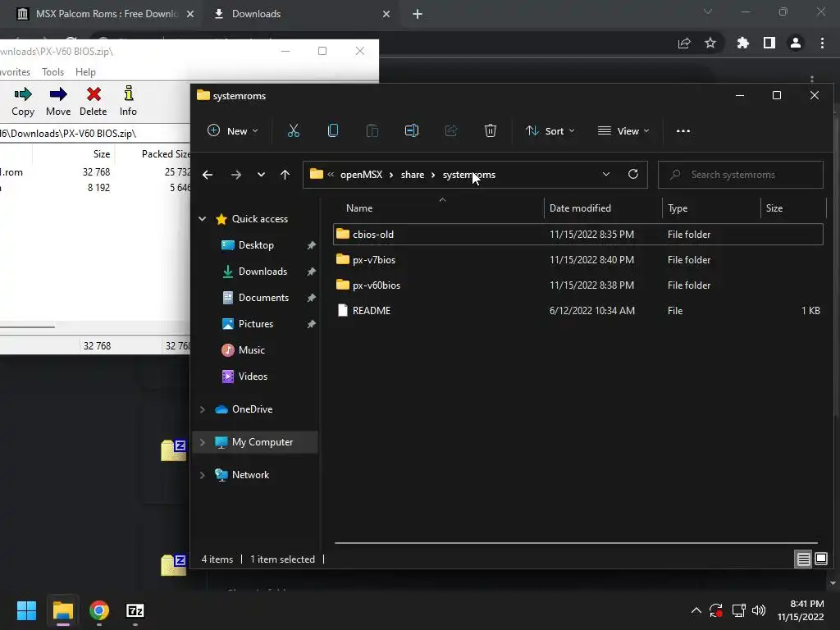The image size is (840, 630).
Task: Open Tools menu in 7-Zip
Action: [52, 72]
